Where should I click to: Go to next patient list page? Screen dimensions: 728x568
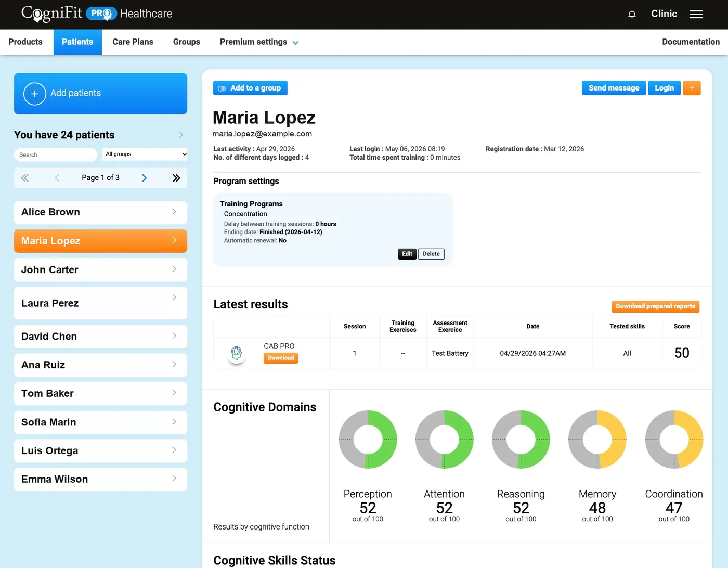[144, 178]
